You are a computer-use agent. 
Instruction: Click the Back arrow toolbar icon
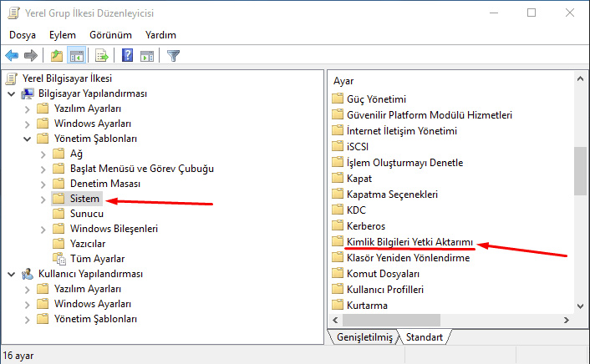(12, 56)
